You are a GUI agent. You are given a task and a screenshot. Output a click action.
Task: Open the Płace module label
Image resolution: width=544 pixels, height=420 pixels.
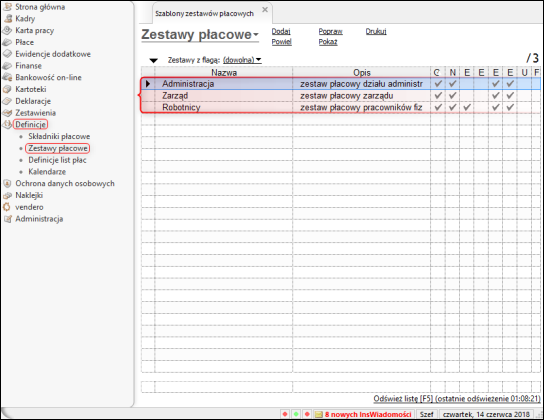coord(24,42)
